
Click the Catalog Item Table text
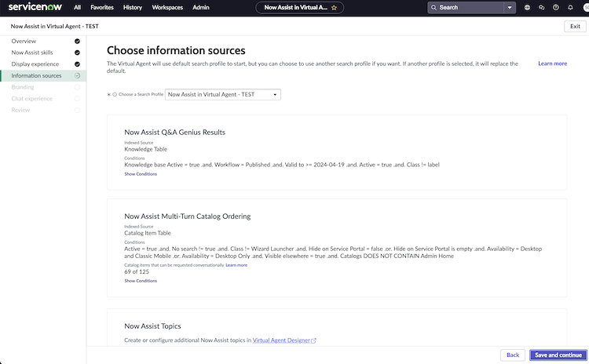(148, 233)
